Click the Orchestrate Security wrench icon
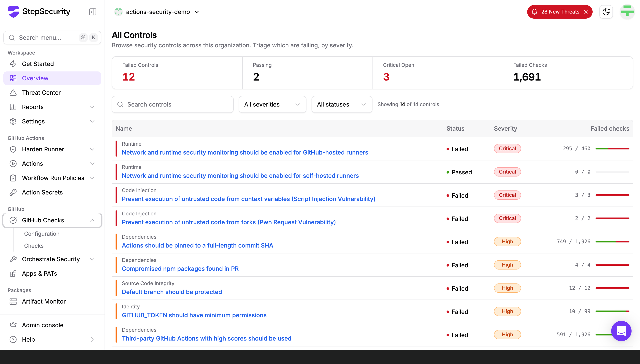640x364 pixels. click(x=13, y=259)
